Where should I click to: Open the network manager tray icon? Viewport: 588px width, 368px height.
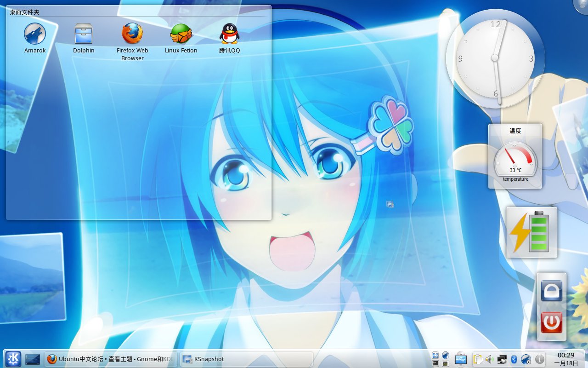point(502,359)
